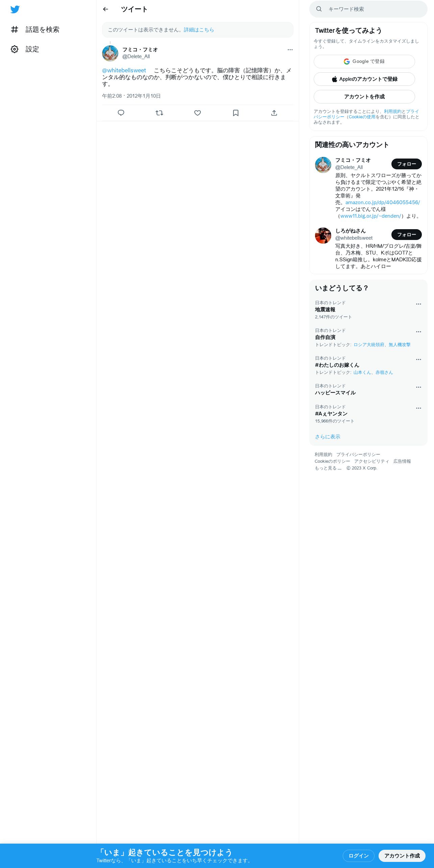Click the さらに表示 link under trends
The image size is (434, 868).
coord(328,437)
